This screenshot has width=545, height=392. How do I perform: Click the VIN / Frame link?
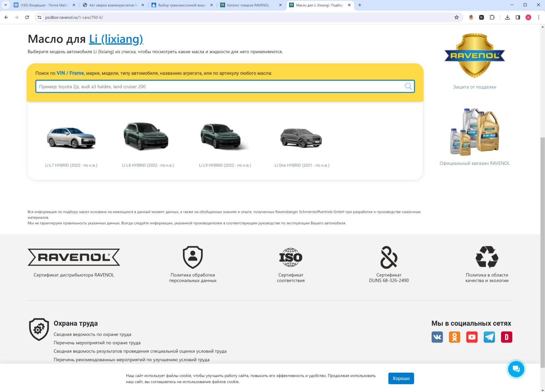click(x=70, y=73)
